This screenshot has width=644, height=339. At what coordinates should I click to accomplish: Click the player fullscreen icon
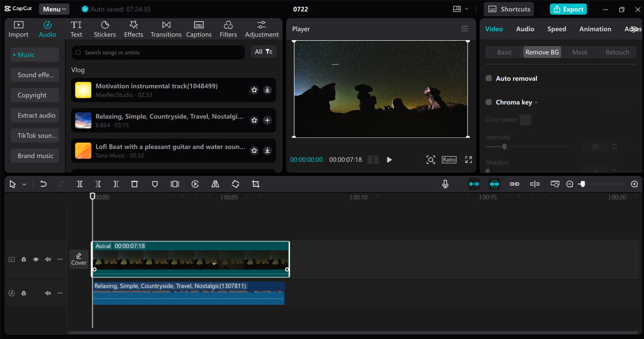pos(468,160)
